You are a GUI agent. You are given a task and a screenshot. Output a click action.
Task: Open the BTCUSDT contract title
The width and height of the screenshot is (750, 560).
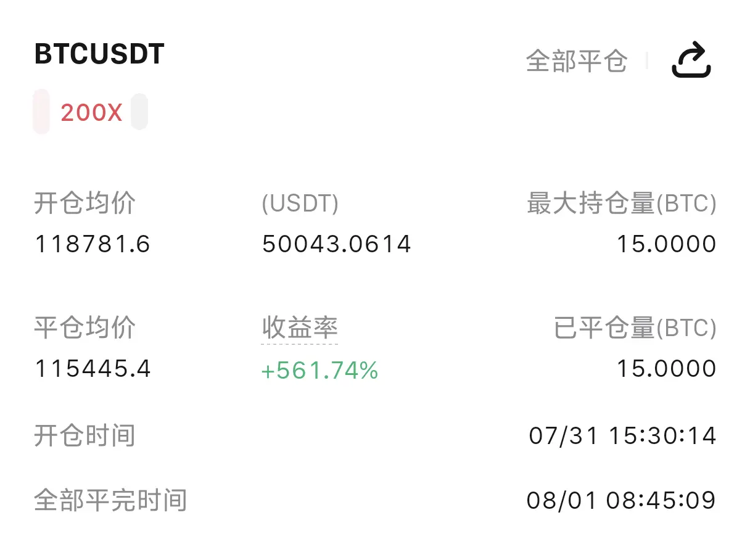(x=99, y=54)
